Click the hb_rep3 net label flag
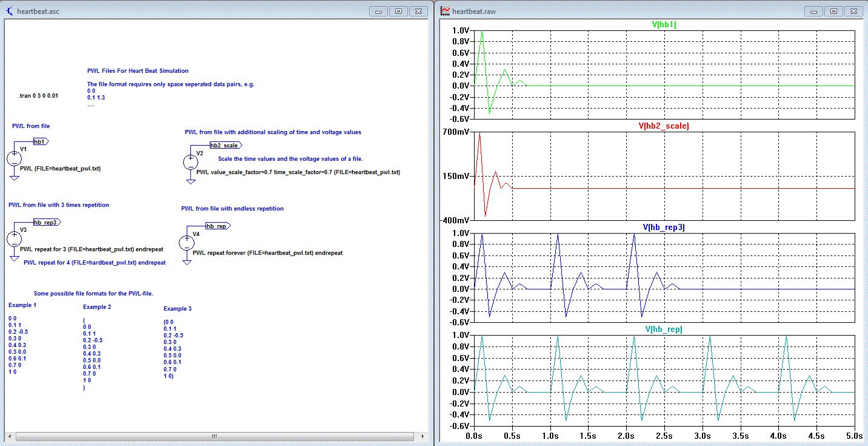Viewport: 868px width, 446px height. click(47, 223)
